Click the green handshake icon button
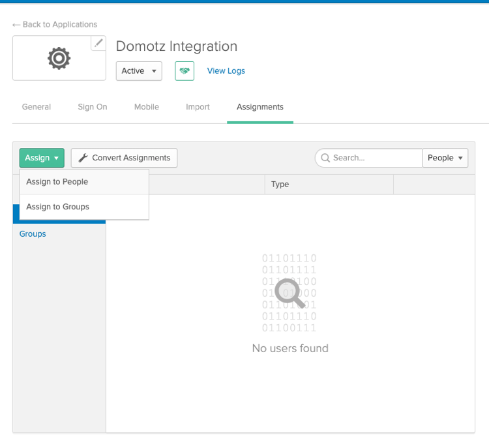The height and width of the screenshot is (448, 489). pos(185,71)
